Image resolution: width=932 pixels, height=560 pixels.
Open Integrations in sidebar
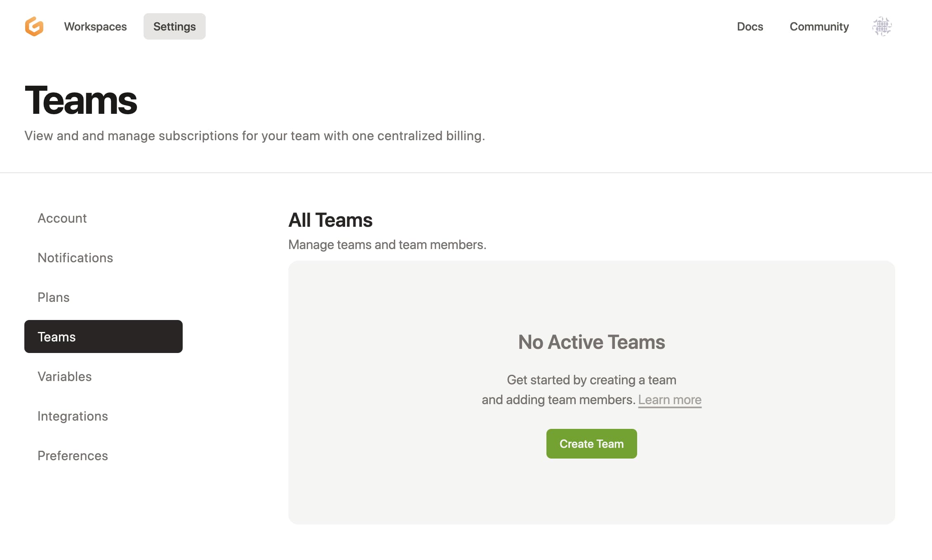point(103,416)
